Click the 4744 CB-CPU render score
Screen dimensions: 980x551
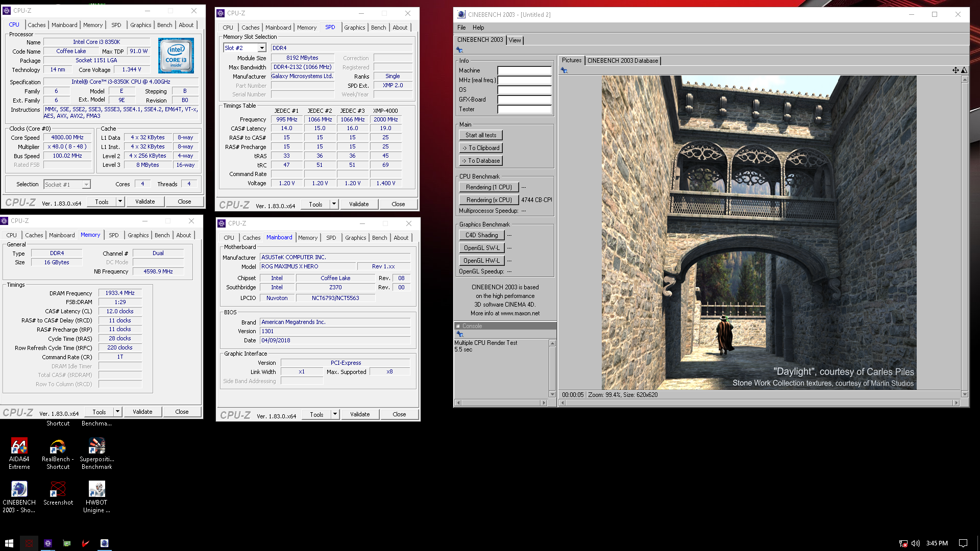pos(536,200)
